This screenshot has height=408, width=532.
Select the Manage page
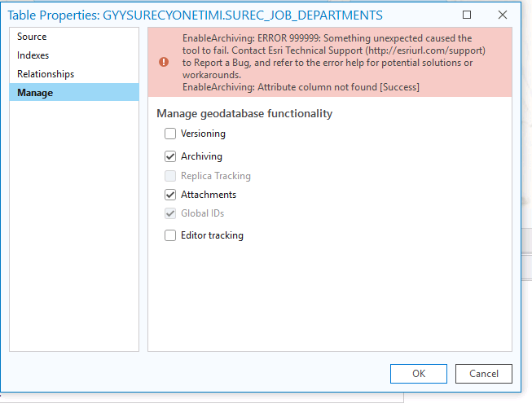pyautogui.click(x=35, y=93)
